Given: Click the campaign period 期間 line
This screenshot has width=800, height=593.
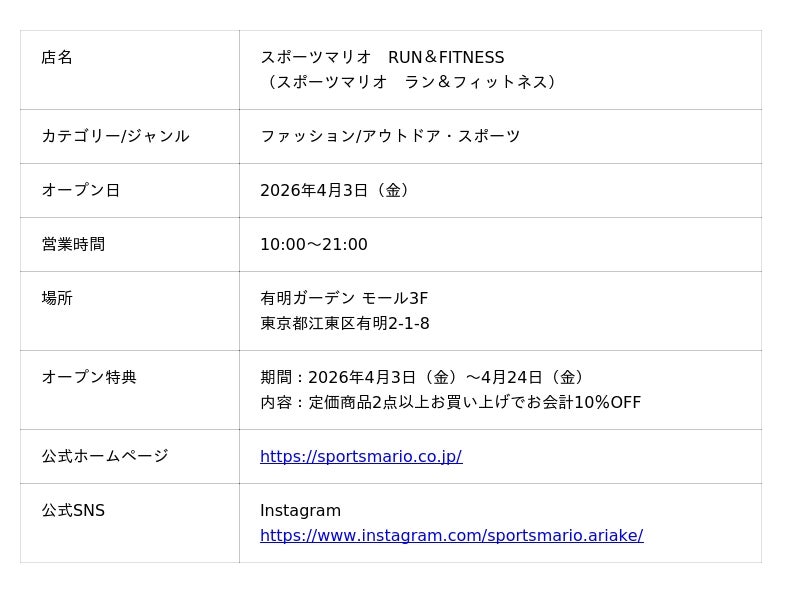Looking at the screenshot, I should [425, 378].
